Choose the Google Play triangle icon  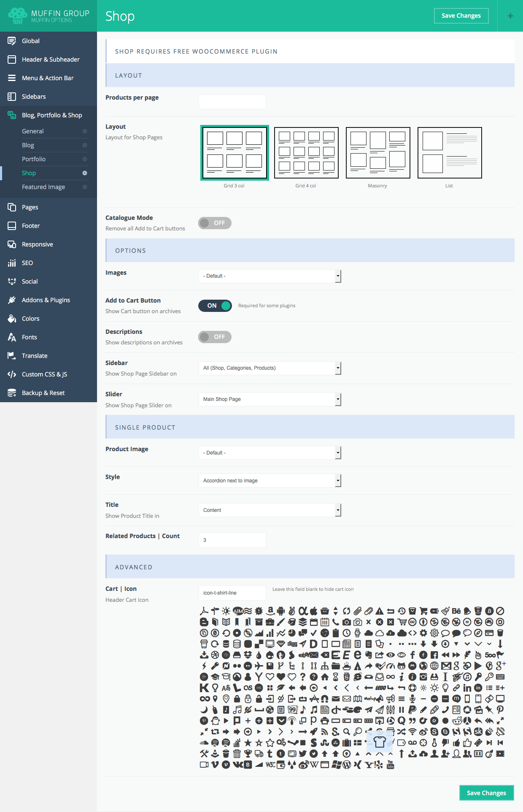[x=478, y=666]
